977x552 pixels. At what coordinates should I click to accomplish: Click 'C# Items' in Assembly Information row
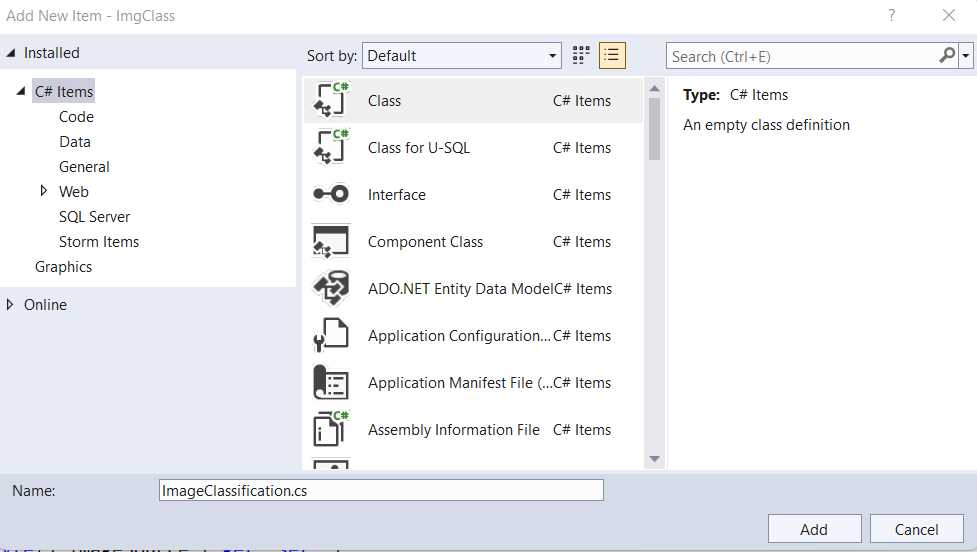click(x=582, y=430)
